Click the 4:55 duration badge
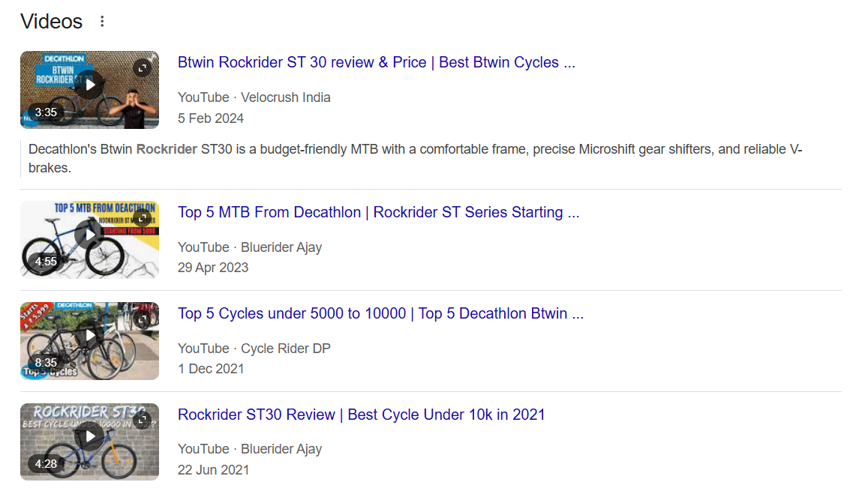 pyautogui.click(x=46, y=262)
